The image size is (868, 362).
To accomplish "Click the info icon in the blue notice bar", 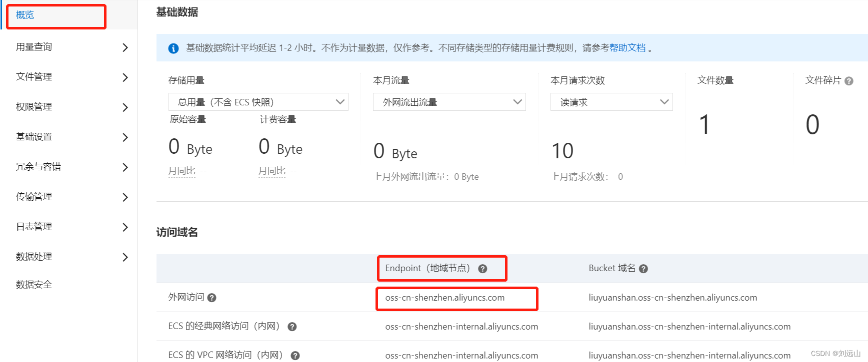I will pos(173,48).
